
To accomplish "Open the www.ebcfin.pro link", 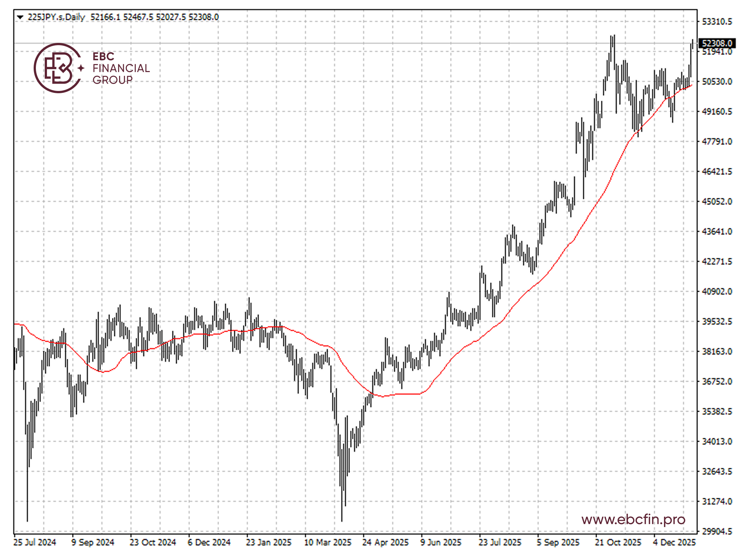I will (633, 519).
